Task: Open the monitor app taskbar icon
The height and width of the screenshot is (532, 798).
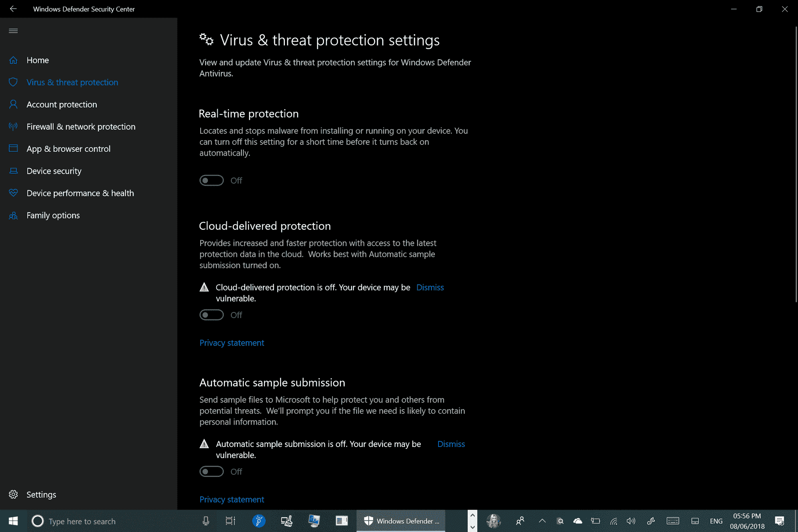Action: 314,521
